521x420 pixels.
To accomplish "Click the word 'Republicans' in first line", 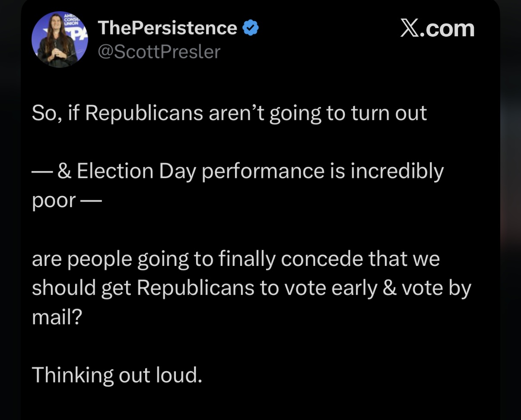I will pos(144,113).
